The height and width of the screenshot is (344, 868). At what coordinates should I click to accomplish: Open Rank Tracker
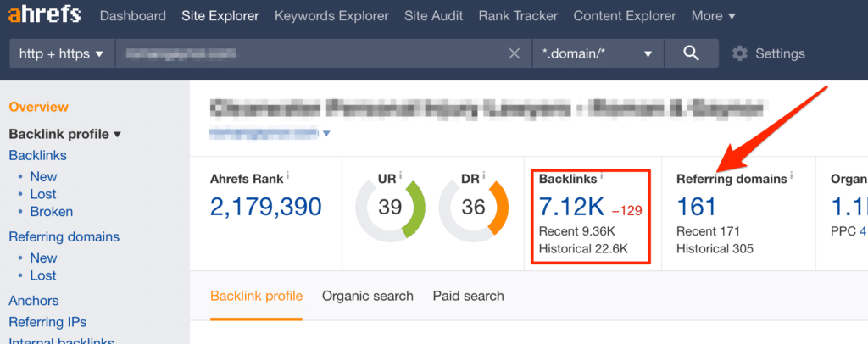point(518,16)
